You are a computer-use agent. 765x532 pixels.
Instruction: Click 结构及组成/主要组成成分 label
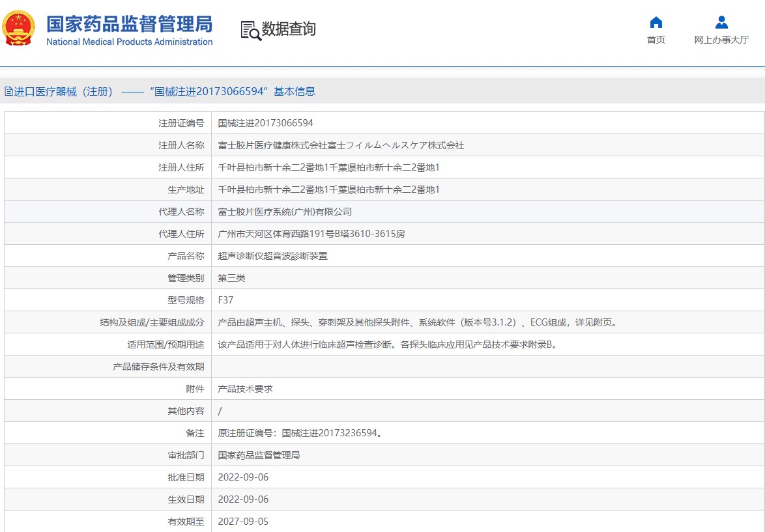pyautogui.click(x=152, y=322)
